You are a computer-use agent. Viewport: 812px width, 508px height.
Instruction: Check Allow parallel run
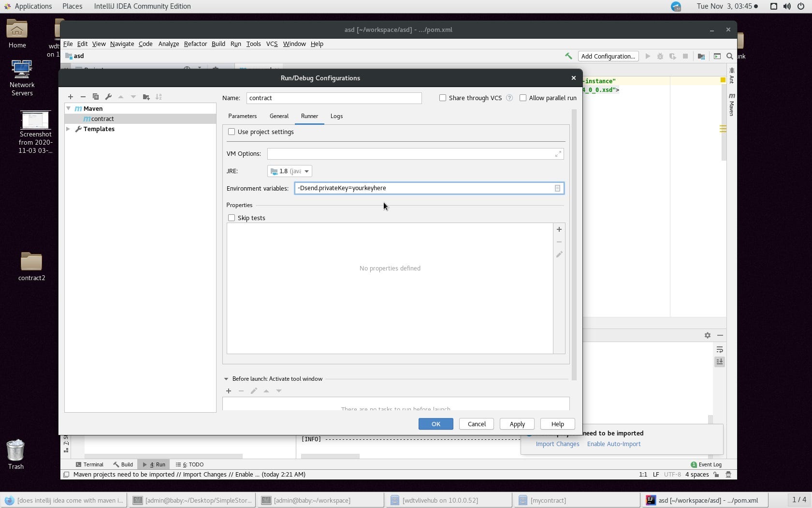(x=523, y=98)
